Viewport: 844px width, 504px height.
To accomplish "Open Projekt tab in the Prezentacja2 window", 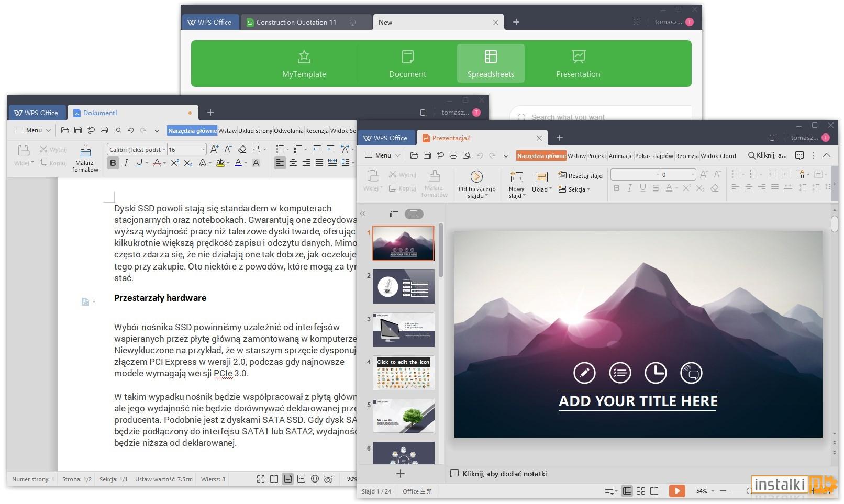I will point(596,156).
